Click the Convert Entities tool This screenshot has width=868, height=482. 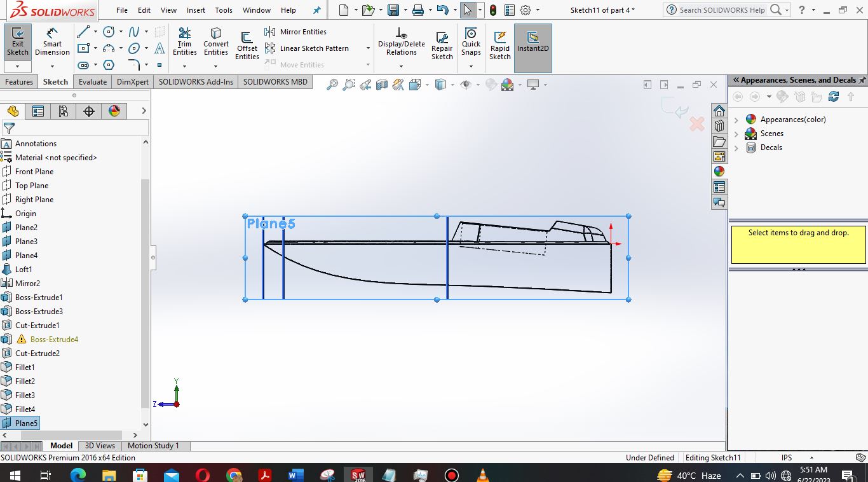pyautogui.click(x=216, y=42)
